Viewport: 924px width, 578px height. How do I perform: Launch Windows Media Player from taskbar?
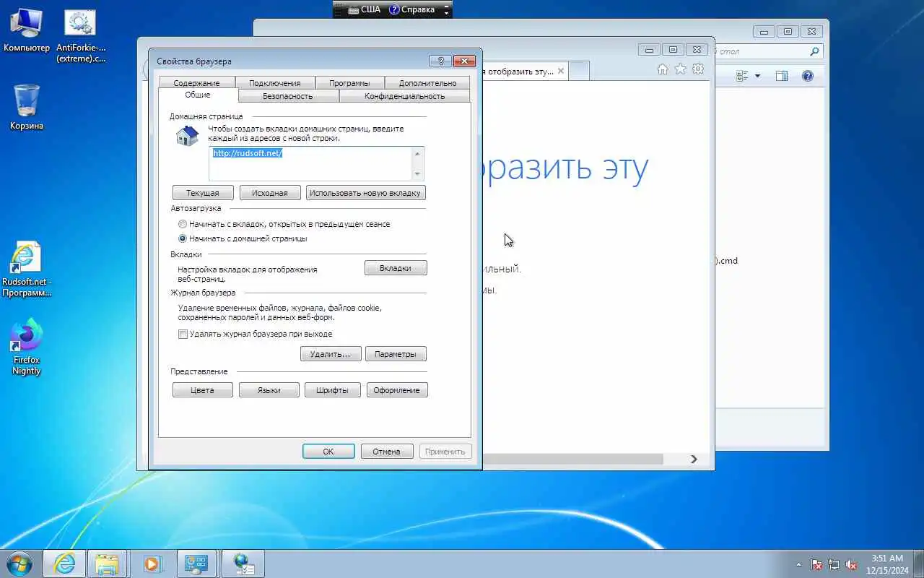pyautogui.click(x=152, y=564)
